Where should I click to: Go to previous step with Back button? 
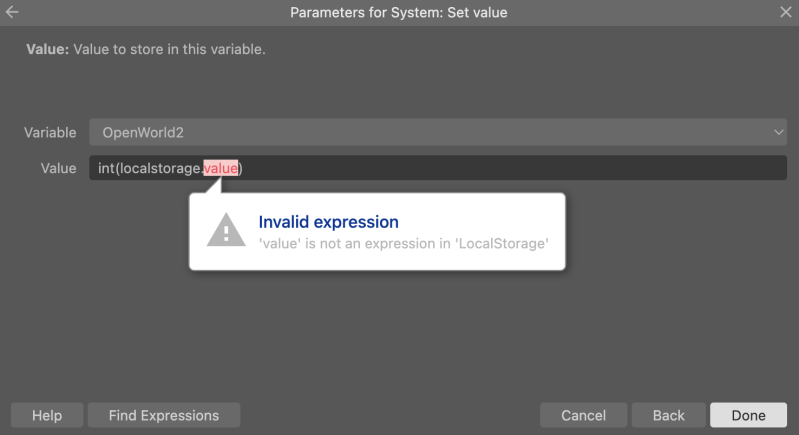click(x=669, y=415)
